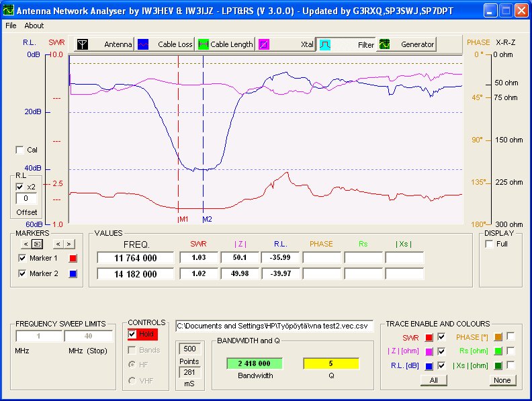Disable the R.L. x2 checkbox
Image resolution: width=532 pixels, height=401 pixels.
coord(19,187)
